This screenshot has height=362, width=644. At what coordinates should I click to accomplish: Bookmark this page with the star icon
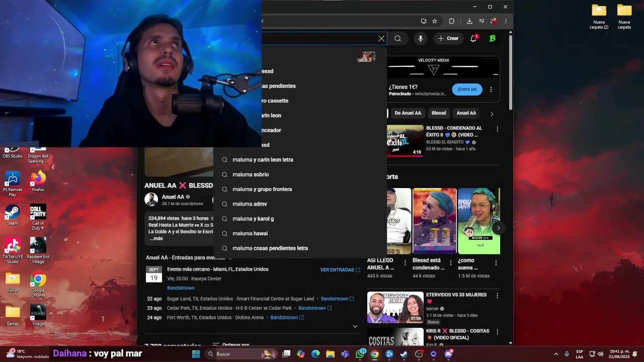435,21
